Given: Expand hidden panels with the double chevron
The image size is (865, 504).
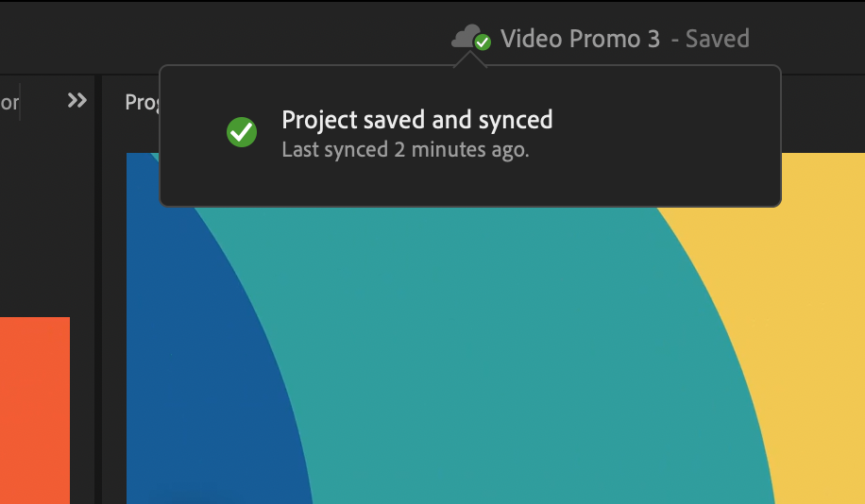Looking at the screenshot, I should 77,100.
